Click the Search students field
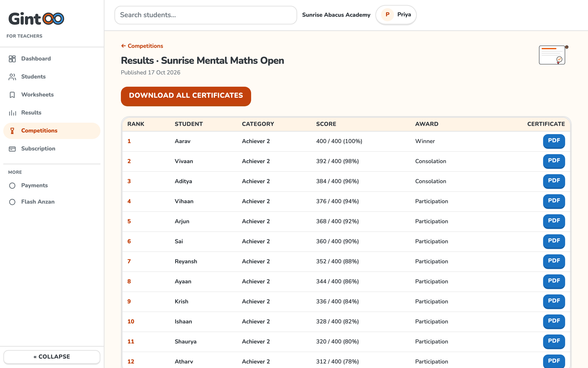Screen dimensions: 588x368 [x=206, y=15]
